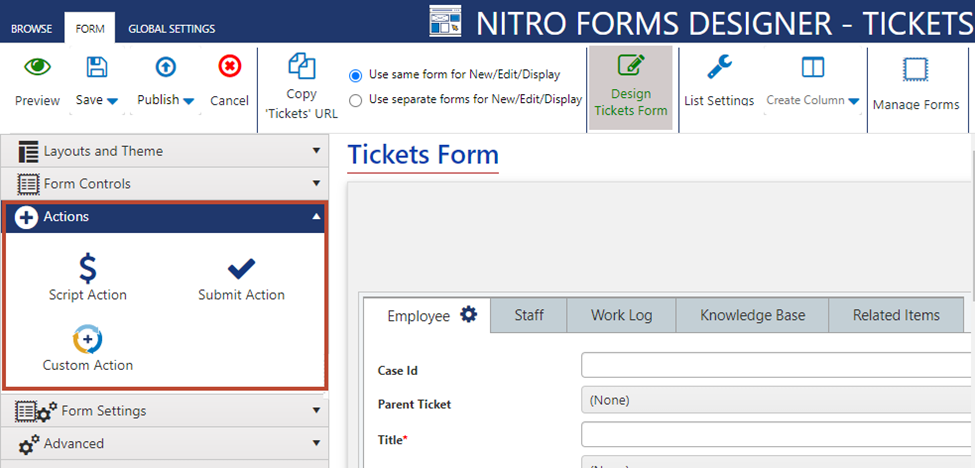
Task: Click in the Case Id input field
Action: click(777, 365)
